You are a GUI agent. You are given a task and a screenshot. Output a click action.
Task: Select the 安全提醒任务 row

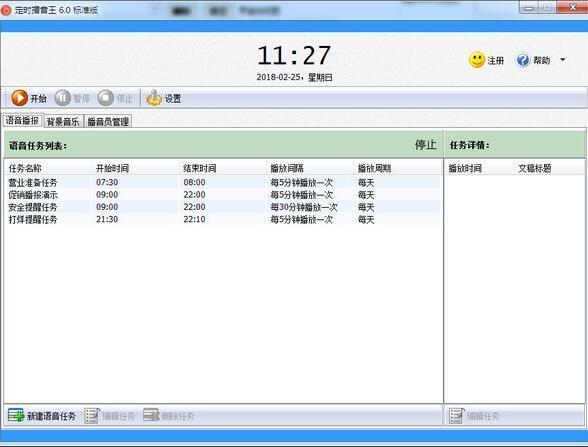(x=223, y=207)
